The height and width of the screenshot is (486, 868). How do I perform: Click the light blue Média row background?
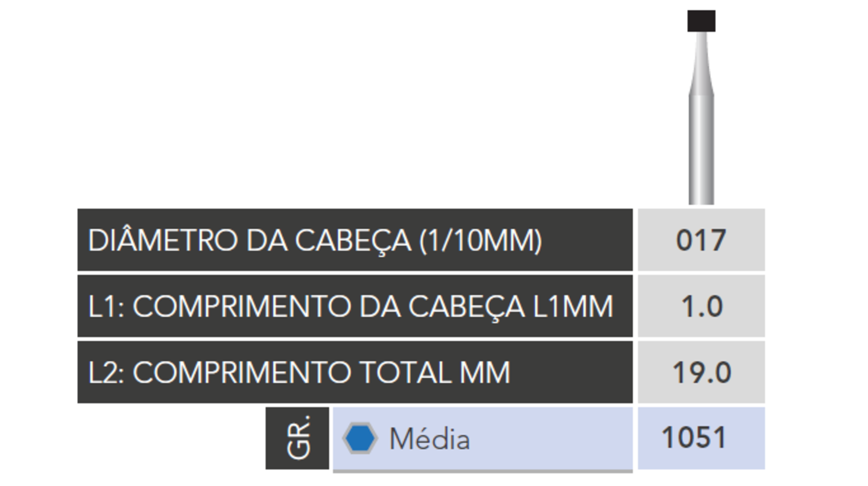coord(483,438)
